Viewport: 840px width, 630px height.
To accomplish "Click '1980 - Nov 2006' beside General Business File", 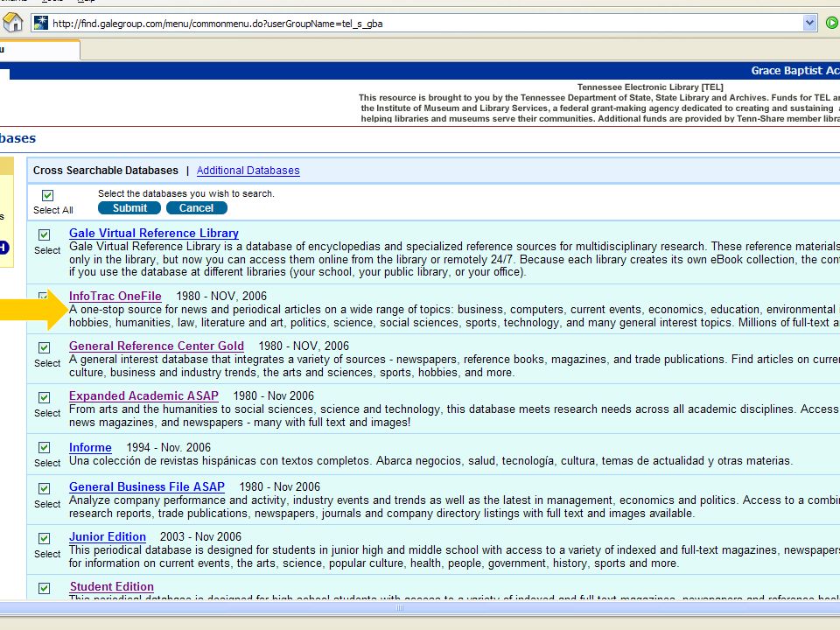I will pyautogui.click(x=279, y=487).
